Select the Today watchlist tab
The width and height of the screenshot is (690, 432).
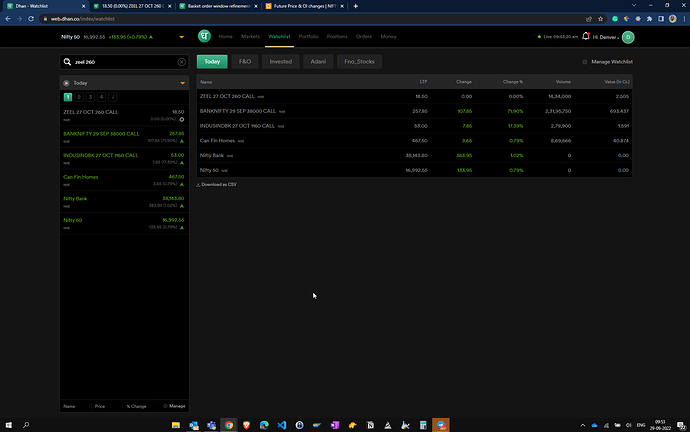pos(212,62)
